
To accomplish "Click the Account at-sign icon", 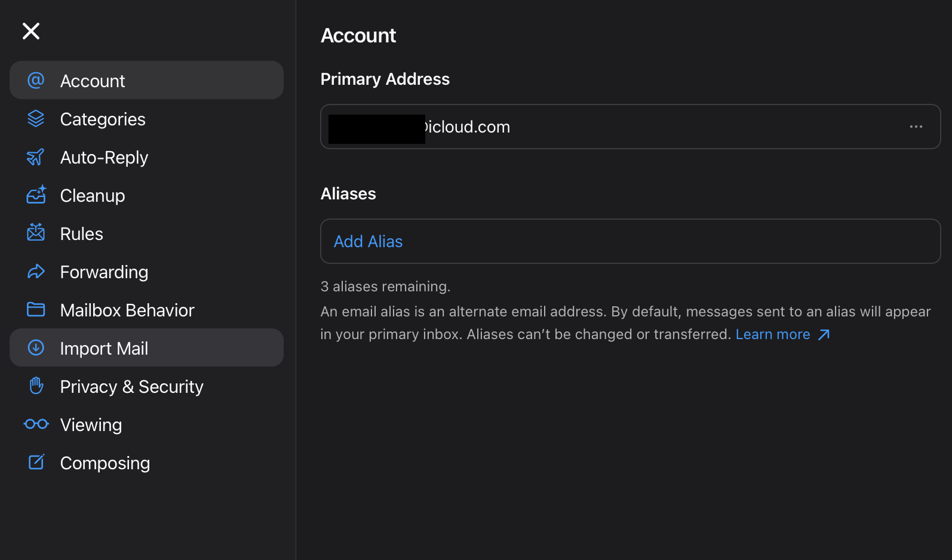I will [36, 80].
